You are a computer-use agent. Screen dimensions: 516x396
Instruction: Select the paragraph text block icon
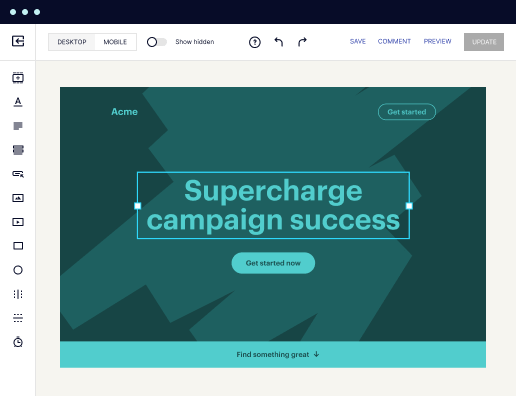[18, 126]
